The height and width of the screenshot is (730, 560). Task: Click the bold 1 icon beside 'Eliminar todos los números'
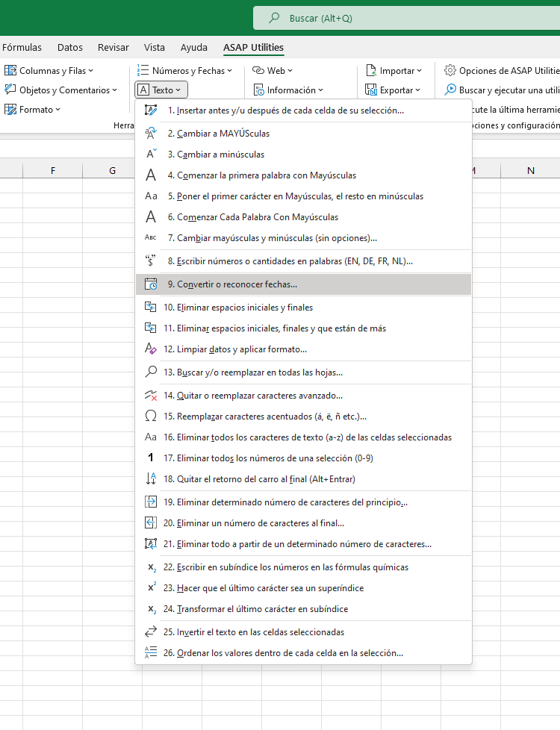pos(151,458)
